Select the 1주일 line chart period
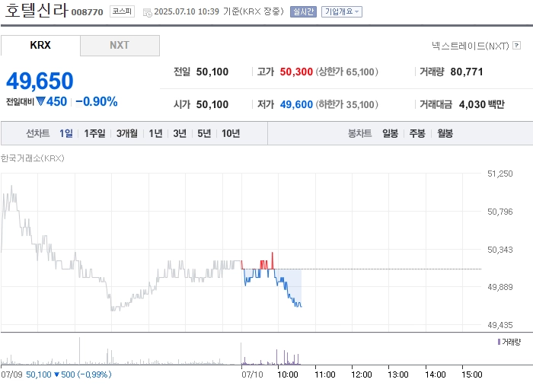The image size is (533, 392). coord(94,133)
